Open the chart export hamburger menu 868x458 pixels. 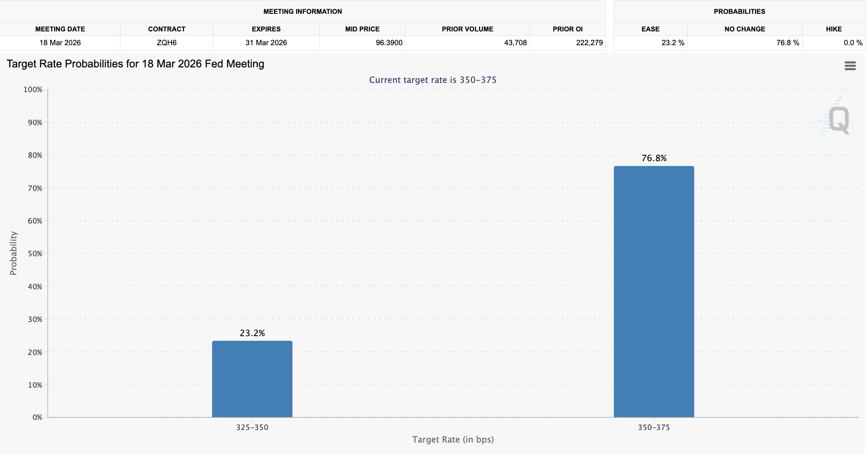point(850,65)
